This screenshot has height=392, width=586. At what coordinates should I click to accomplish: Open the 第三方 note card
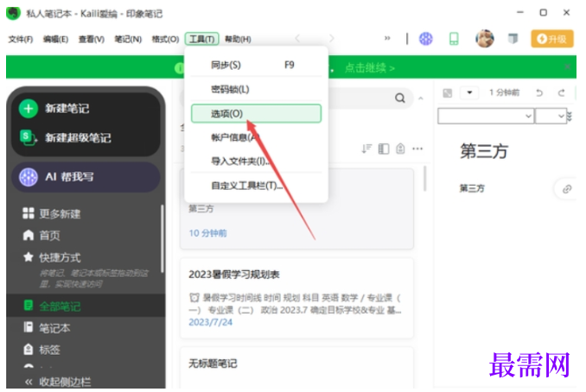pyautogui.click(x=296, y=209)
